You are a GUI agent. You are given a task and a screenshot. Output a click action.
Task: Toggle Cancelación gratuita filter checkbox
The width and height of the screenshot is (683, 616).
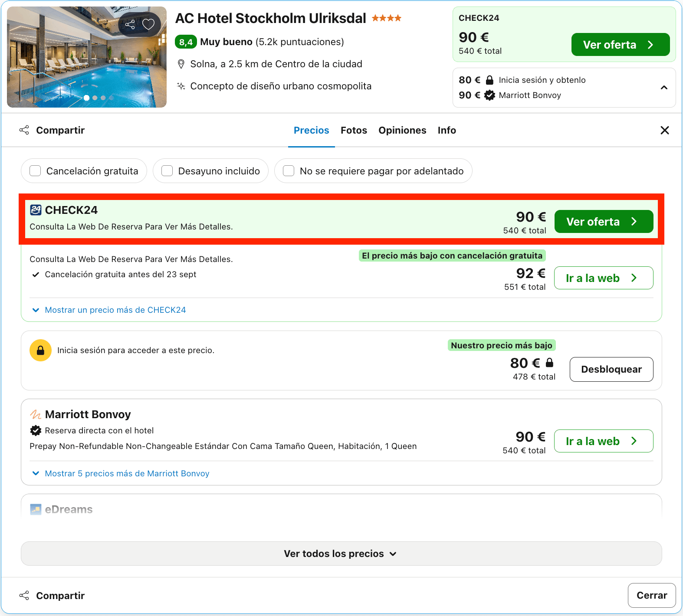35,171
